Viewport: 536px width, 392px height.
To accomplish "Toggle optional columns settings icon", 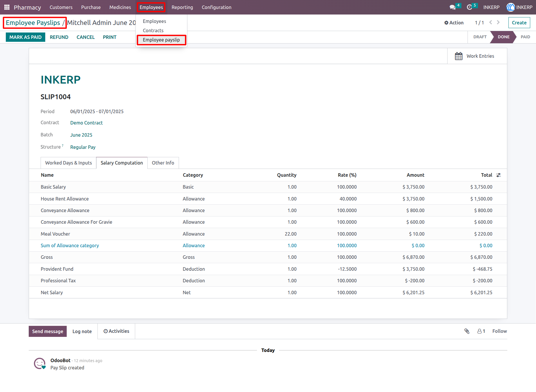I will [x=499, y=175].
